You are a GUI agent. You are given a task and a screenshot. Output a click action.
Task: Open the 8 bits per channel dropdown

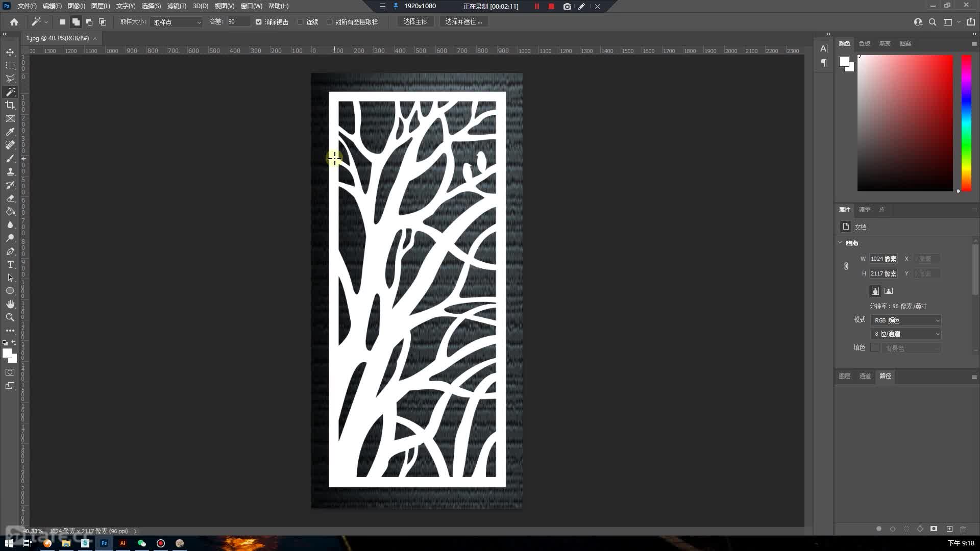[906, 334]
